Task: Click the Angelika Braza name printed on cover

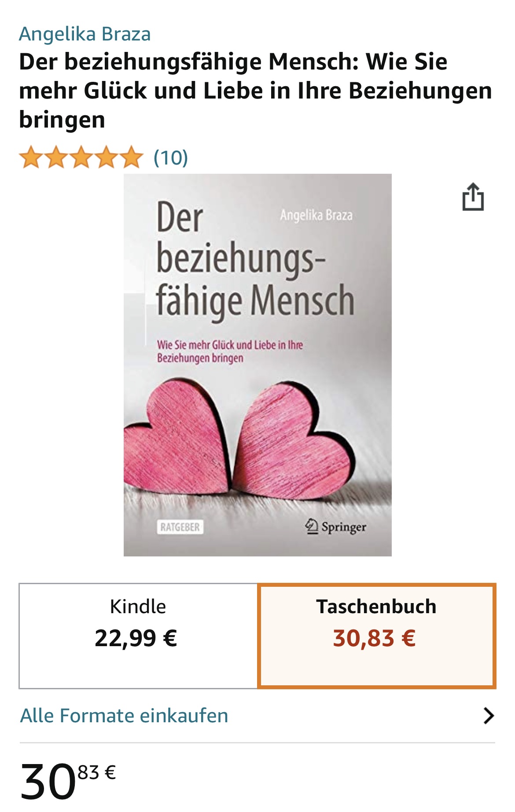Action: tap(316, 215)
